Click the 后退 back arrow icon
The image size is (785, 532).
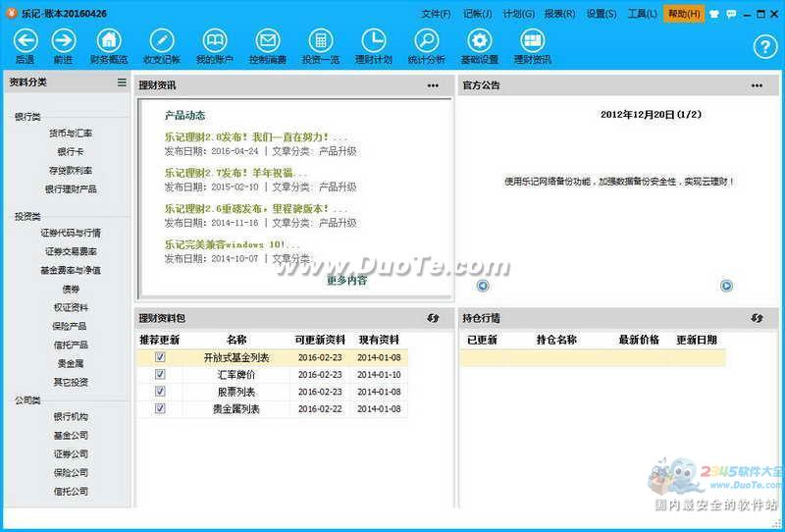coord(26,40)
